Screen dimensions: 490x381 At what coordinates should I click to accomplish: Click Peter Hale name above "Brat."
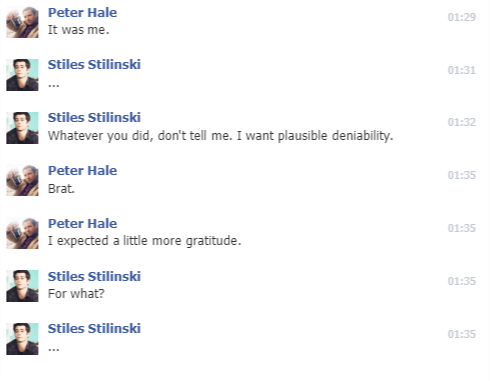click(82, 170)
